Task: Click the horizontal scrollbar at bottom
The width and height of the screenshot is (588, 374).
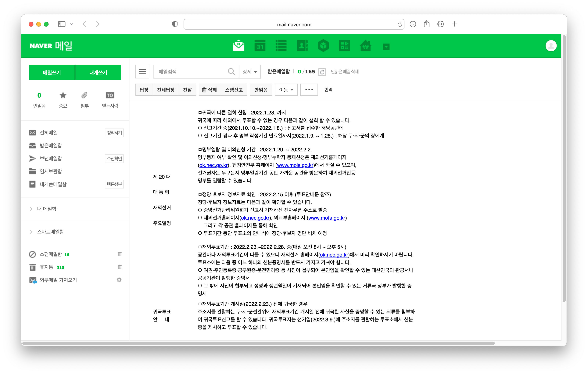Action: (258, 343)
